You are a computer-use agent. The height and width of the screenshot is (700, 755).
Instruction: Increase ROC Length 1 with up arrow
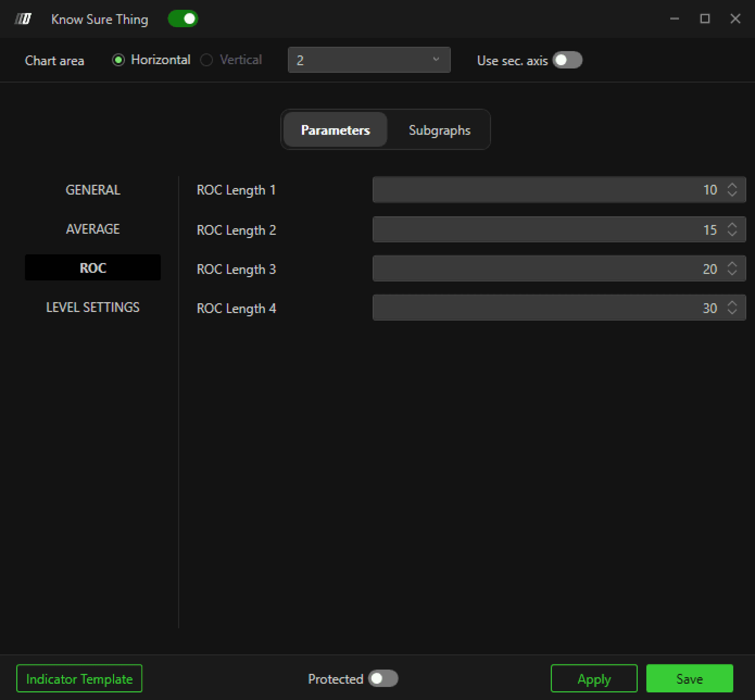(x=732, y=186)
